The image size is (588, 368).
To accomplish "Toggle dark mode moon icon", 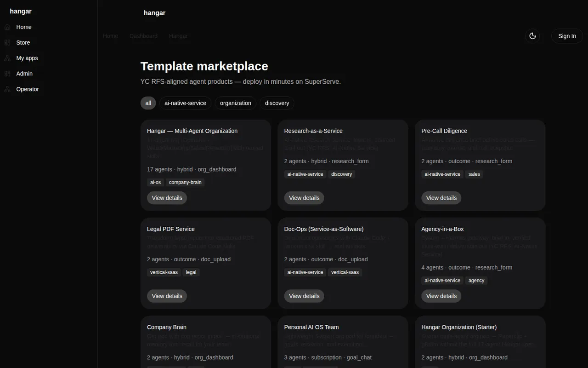I will point(532,36).
